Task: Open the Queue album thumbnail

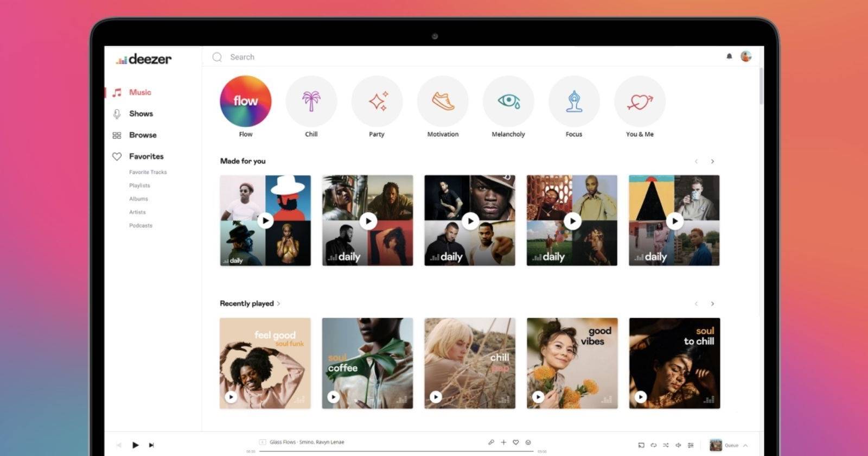Action: [716, 445]
